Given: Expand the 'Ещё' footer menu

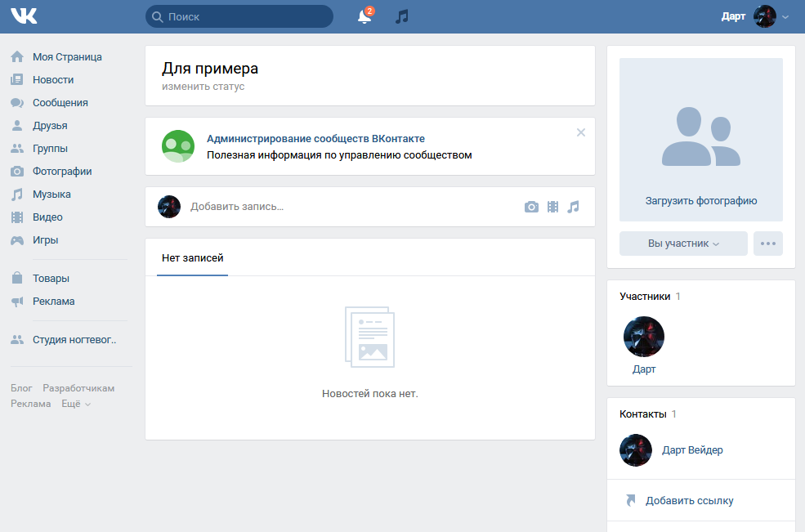Looking at the screenshot, I should [75, 404].
